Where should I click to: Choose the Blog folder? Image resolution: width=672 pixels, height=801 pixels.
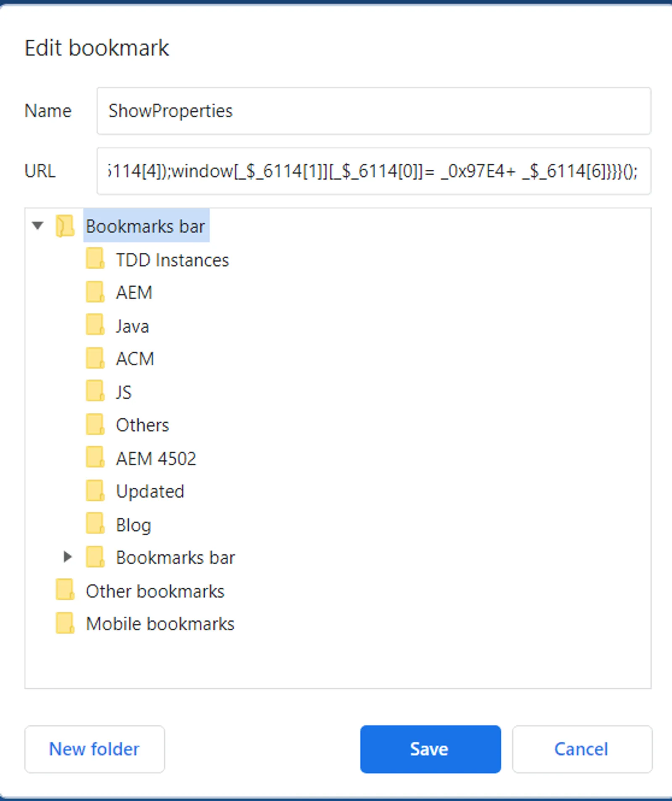133,525
